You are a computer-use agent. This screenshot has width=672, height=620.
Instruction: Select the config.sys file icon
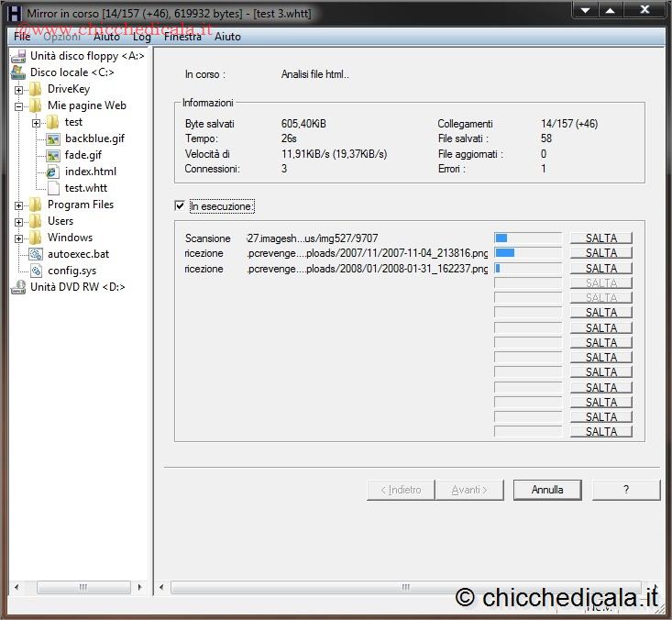point(36,271)
